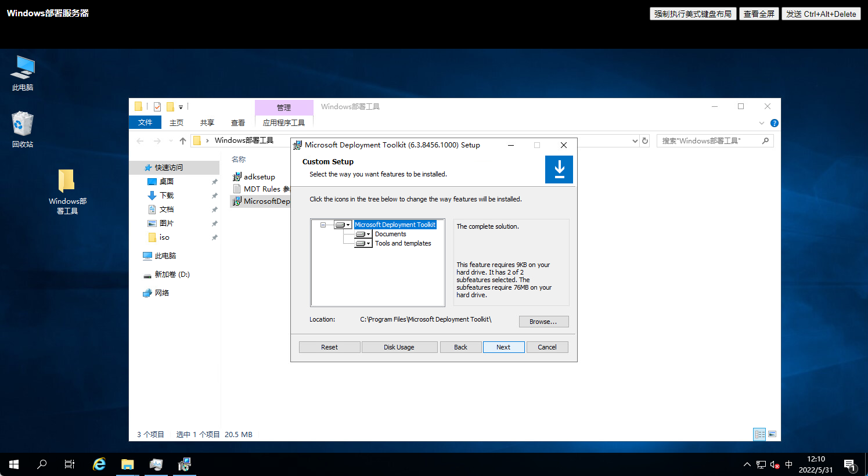This screenshot has height=476, width=868.
Task: Click the Browse... button
Action: click(x=543, y=322)
